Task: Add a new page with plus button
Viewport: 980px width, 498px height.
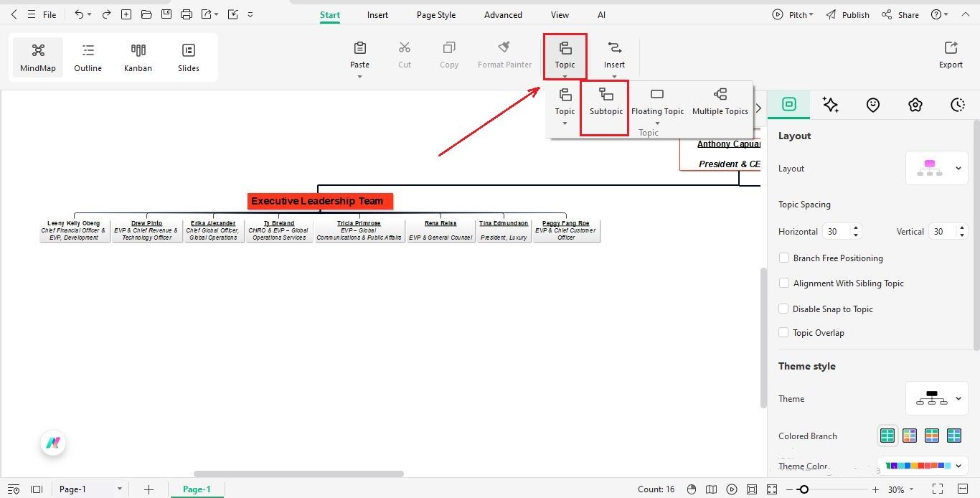Action: click(149, 489)
